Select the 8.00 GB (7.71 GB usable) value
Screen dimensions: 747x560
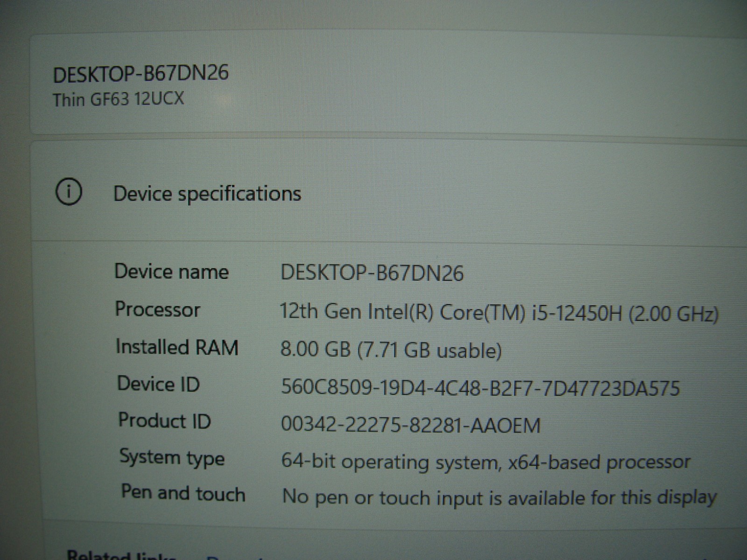pyautogui.click(x=391, y=350)
